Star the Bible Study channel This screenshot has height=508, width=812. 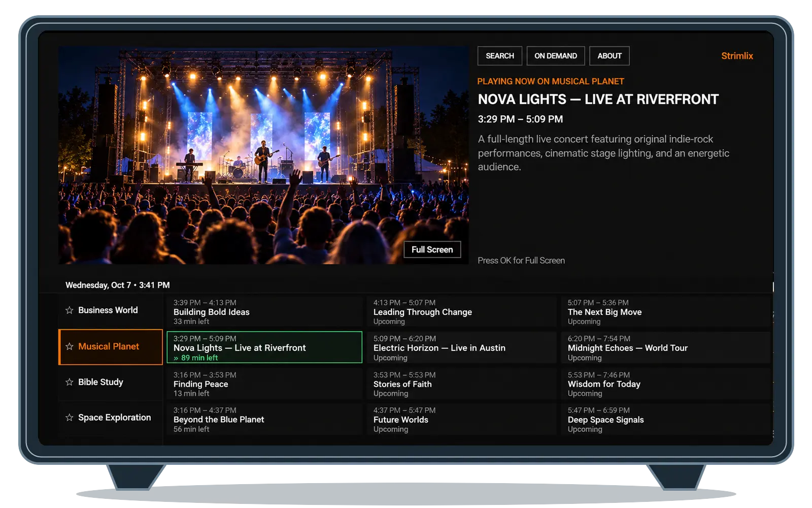[70, 382]
